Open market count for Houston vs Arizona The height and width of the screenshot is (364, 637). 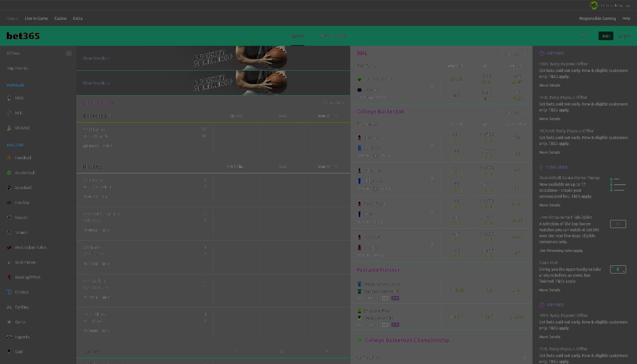coord(379,255)
